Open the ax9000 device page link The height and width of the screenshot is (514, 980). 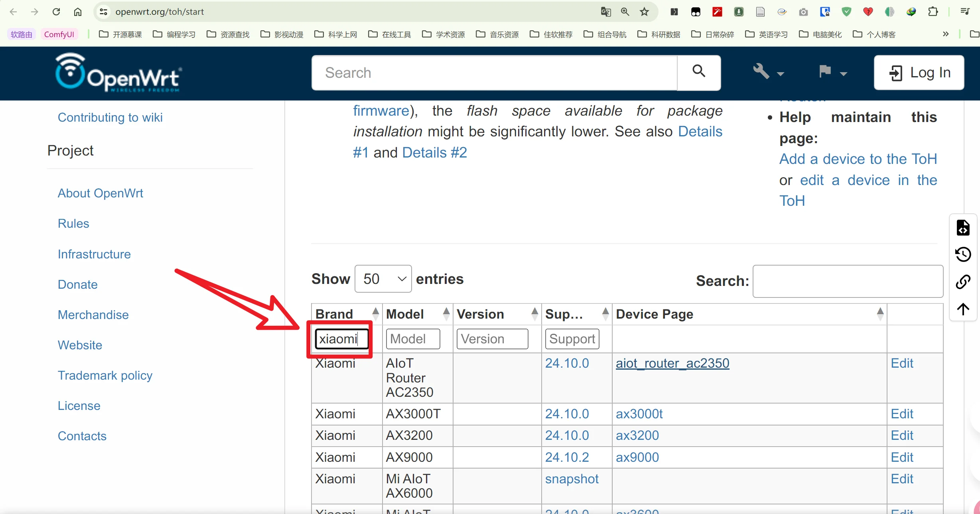point(637,457)
